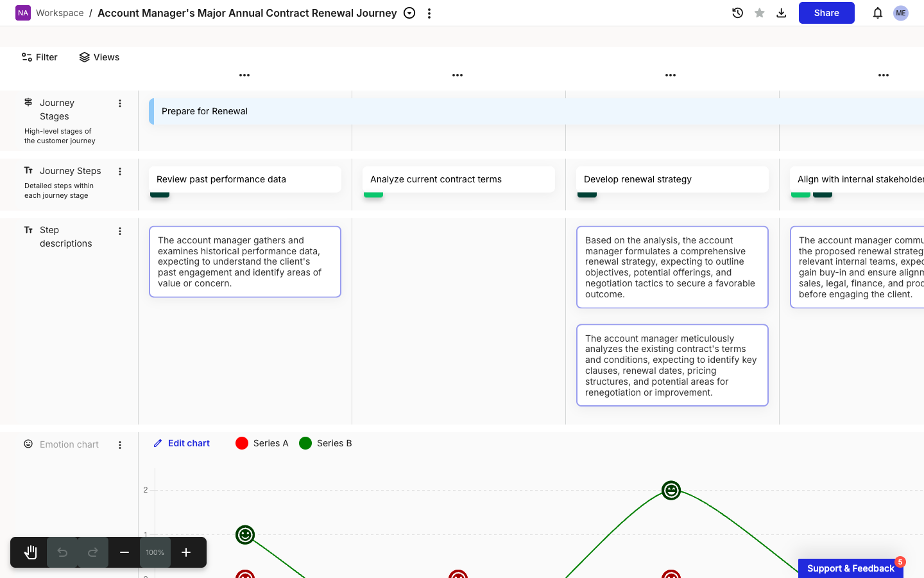This screenshot has height=578, width=924.
Task: Open Emotion chart row options menu
Action: pyautogui.click(x=120, y=445)
